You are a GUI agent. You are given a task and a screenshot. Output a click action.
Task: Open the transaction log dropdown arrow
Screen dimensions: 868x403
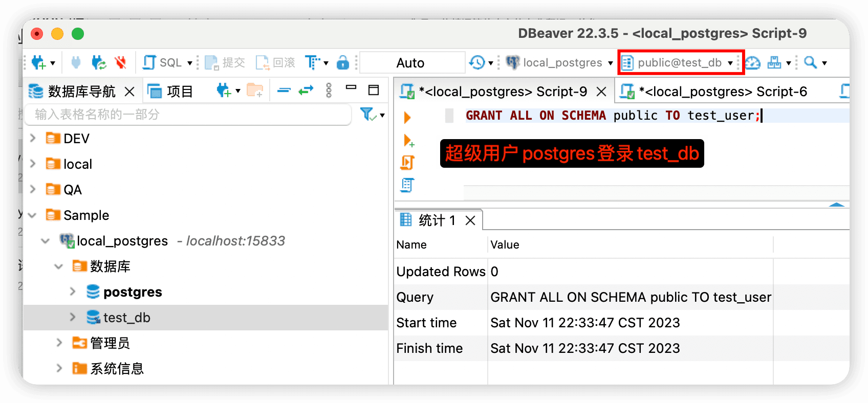click(491, 63)
